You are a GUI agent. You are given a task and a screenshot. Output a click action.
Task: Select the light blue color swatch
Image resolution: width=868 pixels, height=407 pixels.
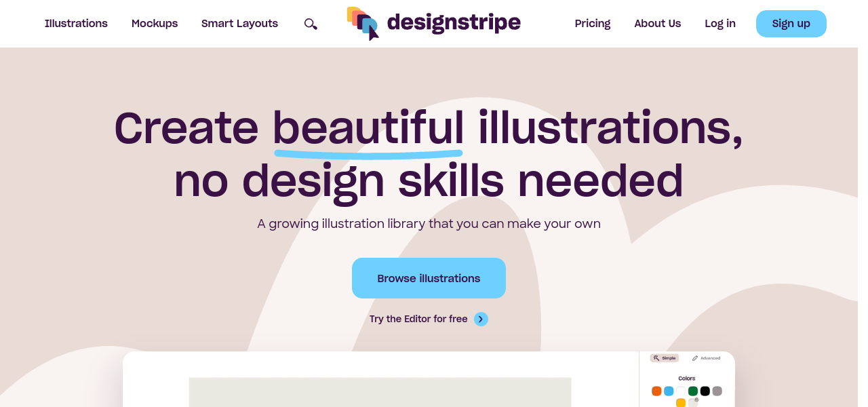click(x=669, y=391)
